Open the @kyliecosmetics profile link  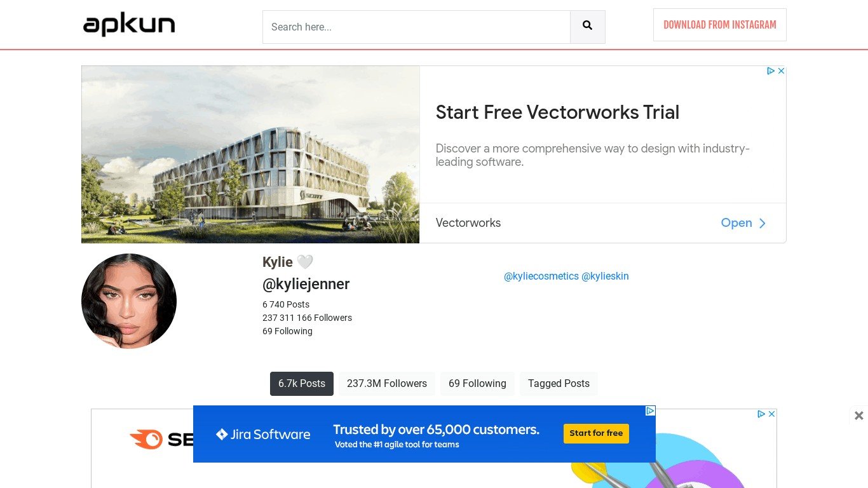click(x=541, y=276)
